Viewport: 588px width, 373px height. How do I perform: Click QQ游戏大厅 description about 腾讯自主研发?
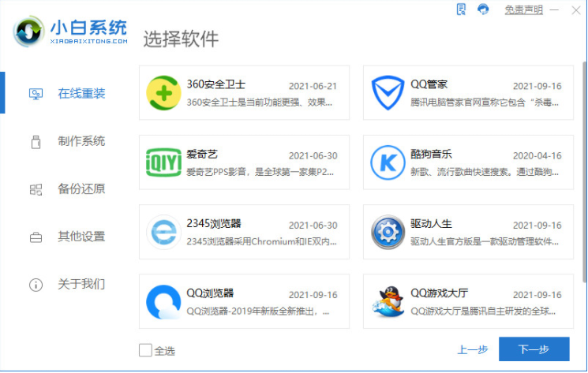[483, 311]
